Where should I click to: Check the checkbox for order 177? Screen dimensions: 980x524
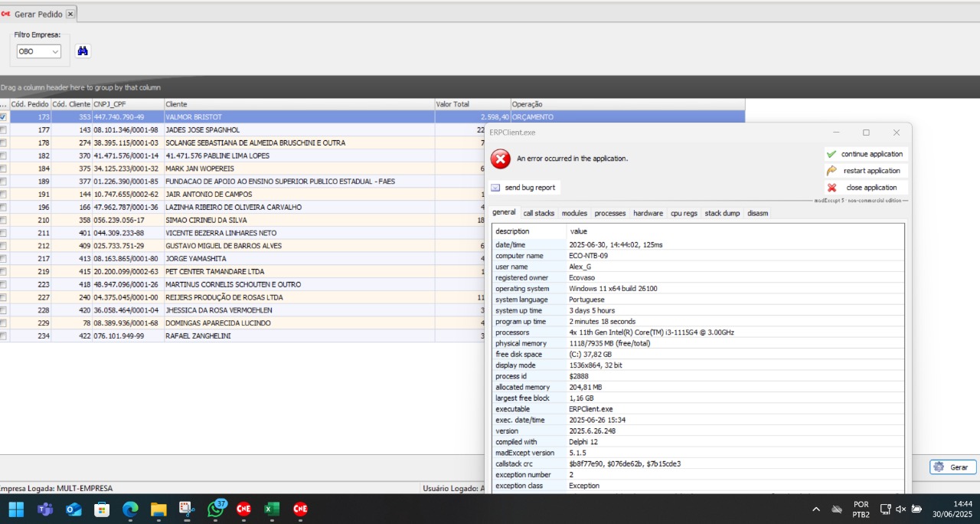click(4, 130)
